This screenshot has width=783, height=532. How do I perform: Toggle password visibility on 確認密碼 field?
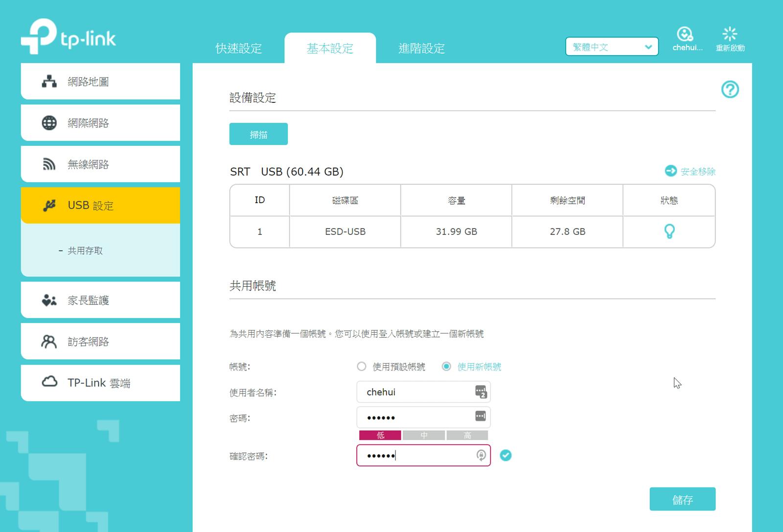(479, 455)
